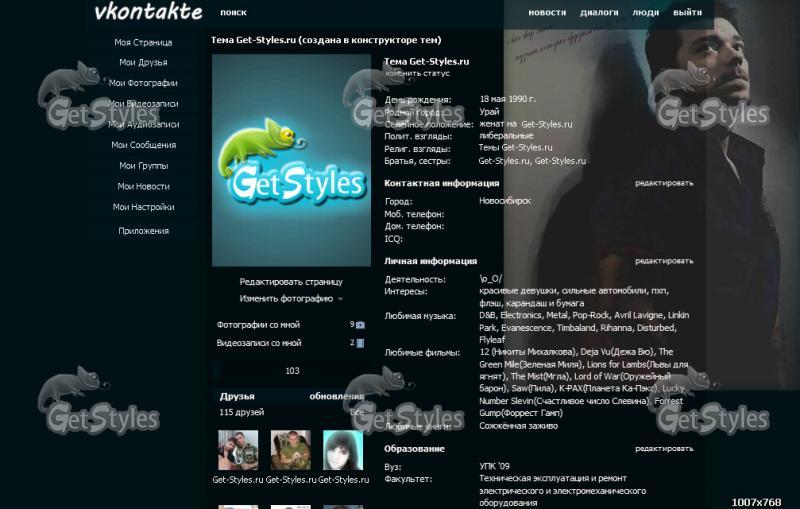Open the first friend's avatar thumbnail
Image resolution: width=800 pixels, height=509 pixels.
click(238, 450)
